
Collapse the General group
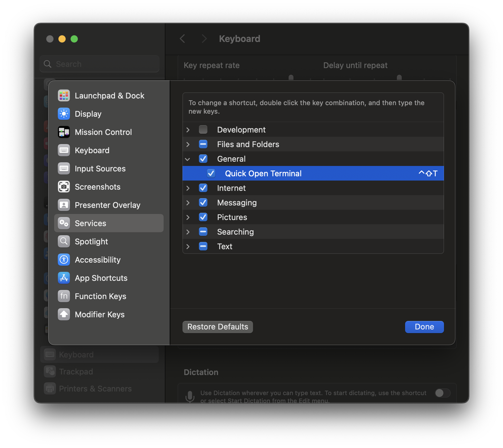(188, 159)
